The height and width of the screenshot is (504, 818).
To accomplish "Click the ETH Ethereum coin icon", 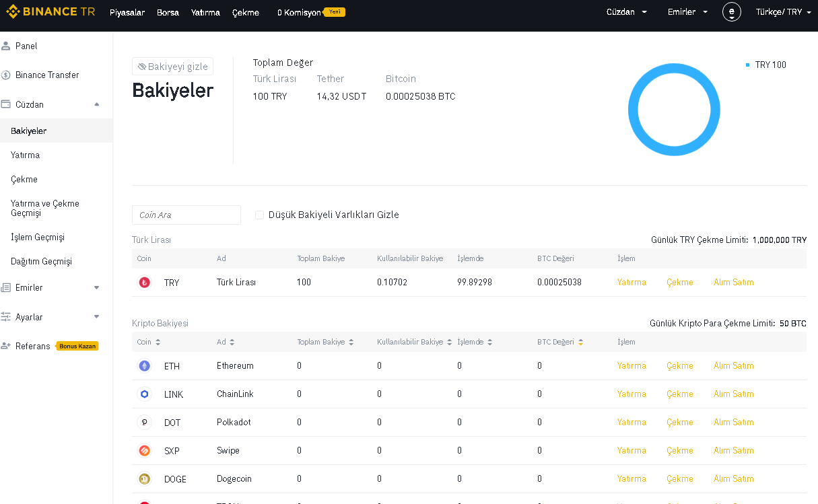I will click(x=144, y=366).
